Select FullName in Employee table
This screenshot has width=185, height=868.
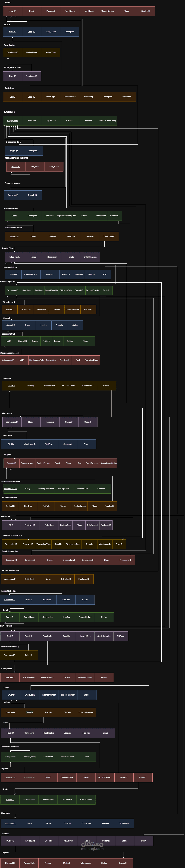pyautogui.click(x=32, y=121)
